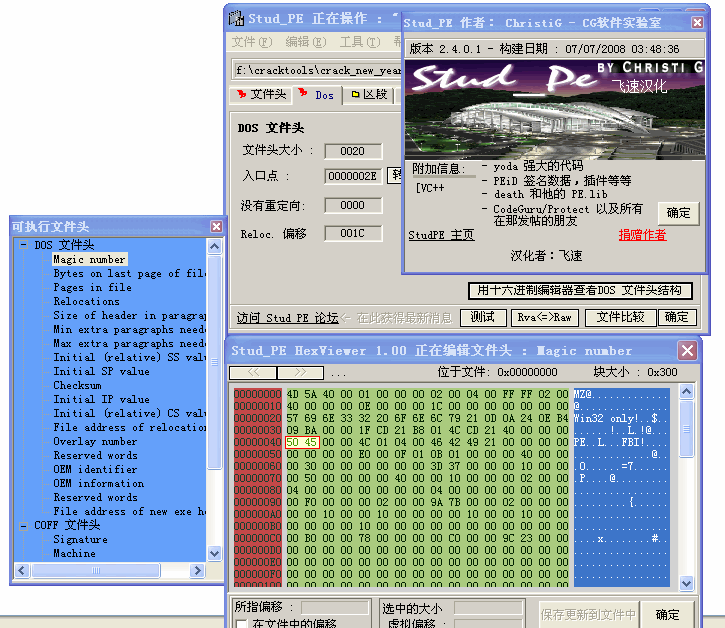Select Min extra paragraphs needed item
The width and height of the screenshot is (725, 628).
pos(129,329)
